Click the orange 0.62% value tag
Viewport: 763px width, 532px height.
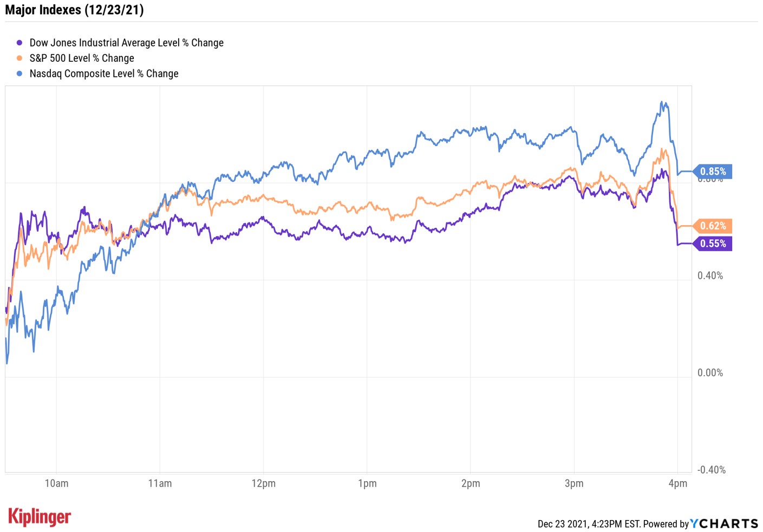(713, 226)
